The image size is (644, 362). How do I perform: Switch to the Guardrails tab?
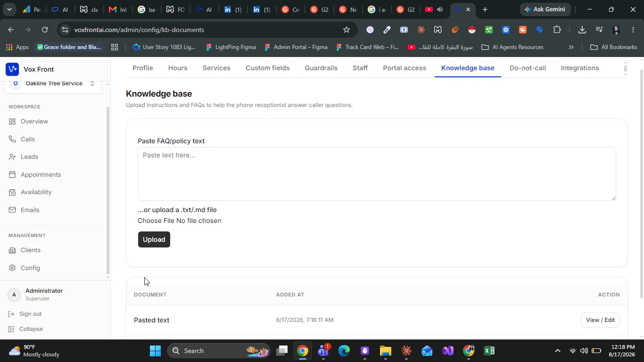321,68
